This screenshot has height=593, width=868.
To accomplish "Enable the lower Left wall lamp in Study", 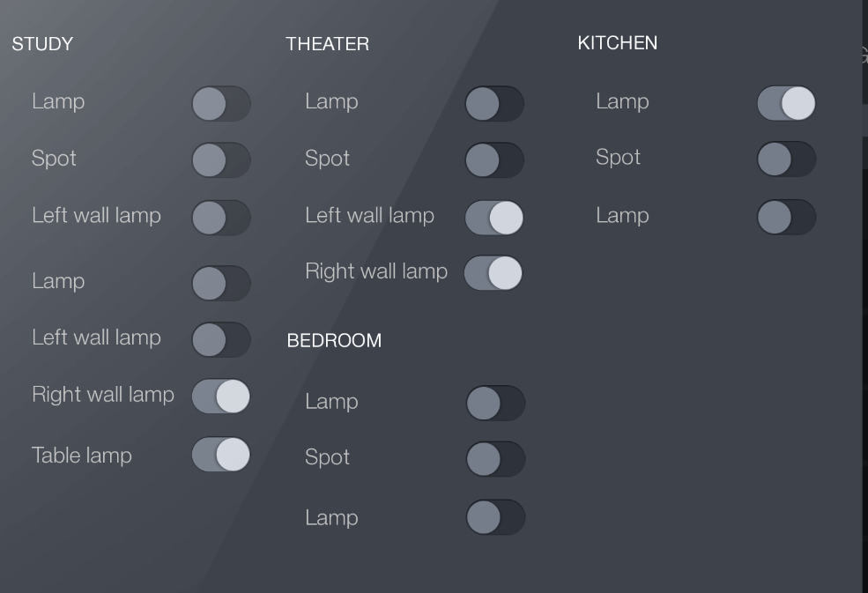I will pos(220,339).
